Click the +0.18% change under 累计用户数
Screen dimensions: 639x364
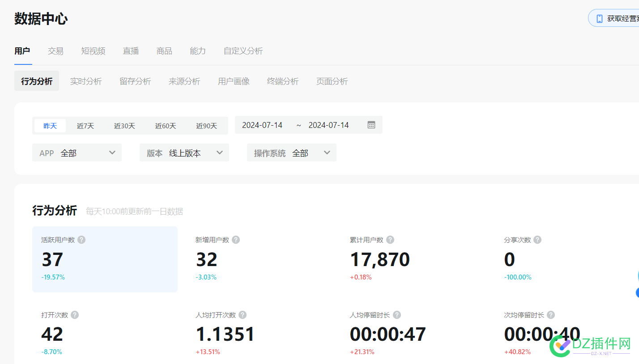click(361, 277)
